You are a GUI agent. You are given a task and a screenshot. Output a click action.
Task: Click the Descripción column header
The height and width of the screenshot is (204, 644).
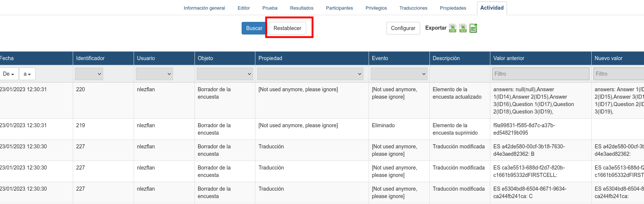[x=460, y=58]
